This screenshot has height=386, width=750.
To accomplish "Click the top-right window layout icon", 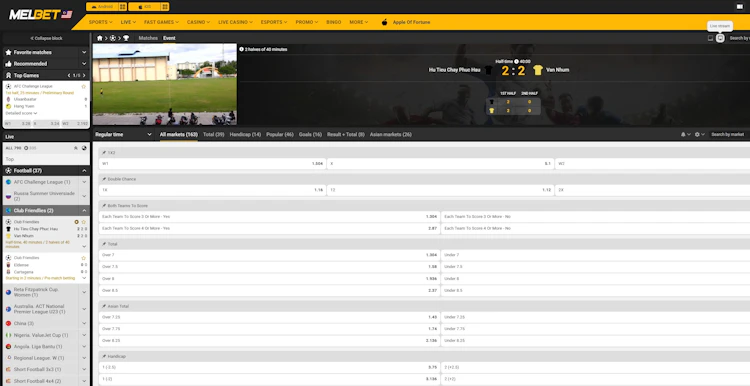I will tap(739, 7).
